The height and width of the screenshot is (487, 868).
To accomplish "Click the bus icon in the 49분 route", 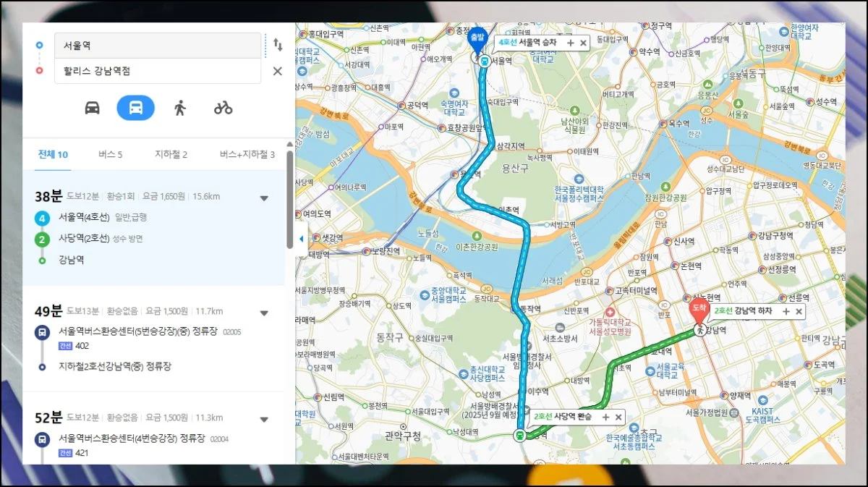I will point(42,333).
